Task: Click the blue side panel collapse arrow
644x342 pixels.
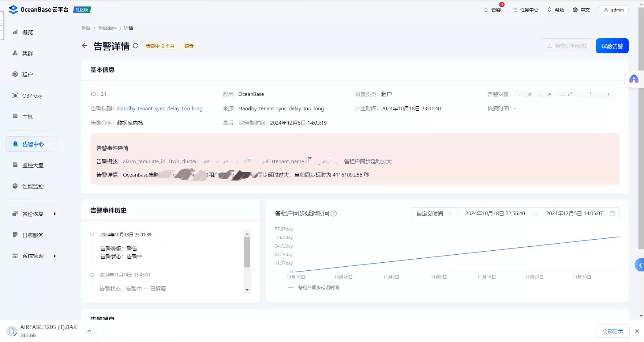Action: pos(640,265)
